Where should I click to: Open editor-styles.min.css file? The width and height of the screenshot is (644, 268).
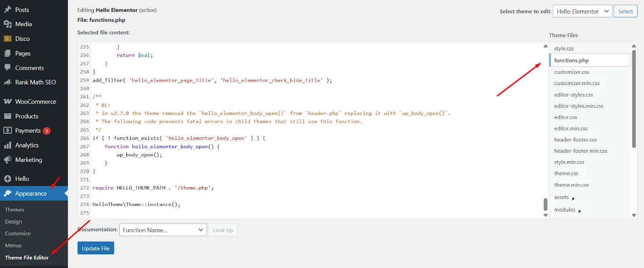[579, 106]
